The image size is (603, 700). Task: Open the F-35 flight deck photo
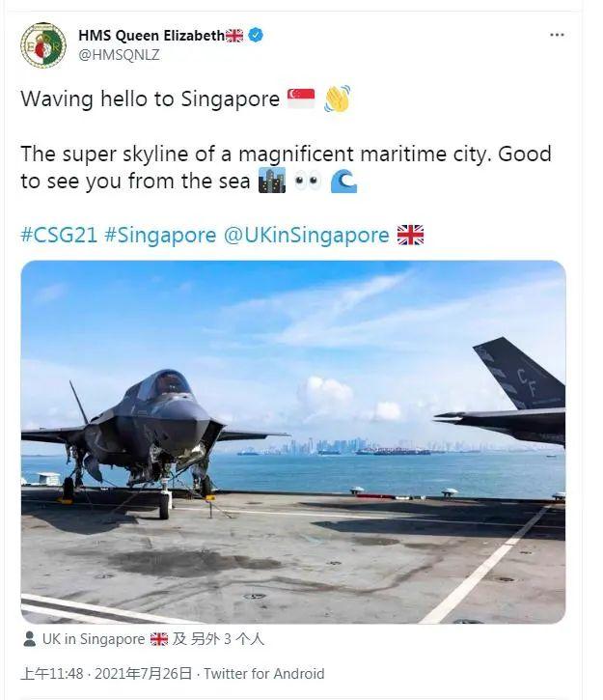click(293, 442)
